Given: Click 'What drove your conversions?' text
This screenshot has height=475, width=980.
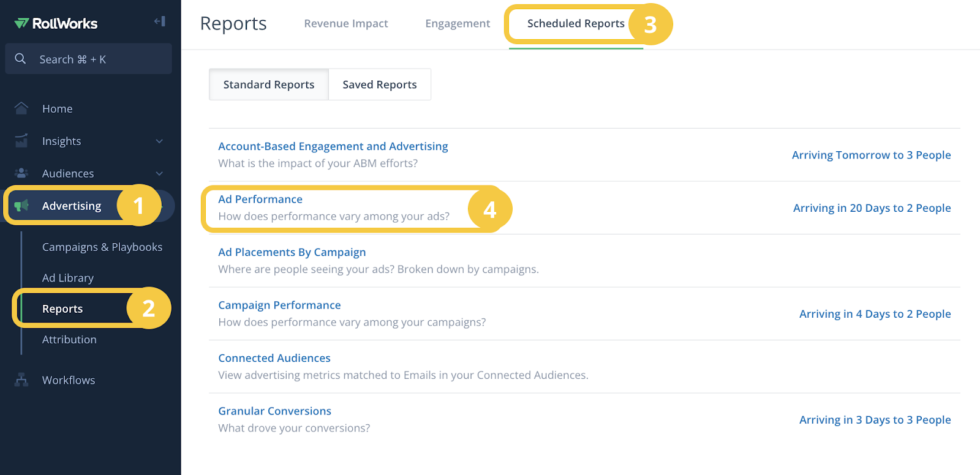Looking at the screenshot, I should (x=294, y=428).
